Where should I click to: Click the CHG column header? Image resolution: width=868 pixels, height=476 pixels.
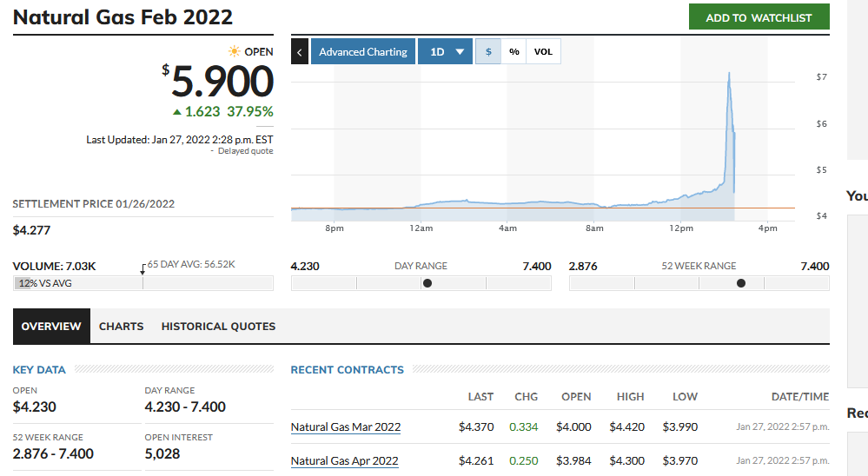pyautogui.click(x=526, y=397)
